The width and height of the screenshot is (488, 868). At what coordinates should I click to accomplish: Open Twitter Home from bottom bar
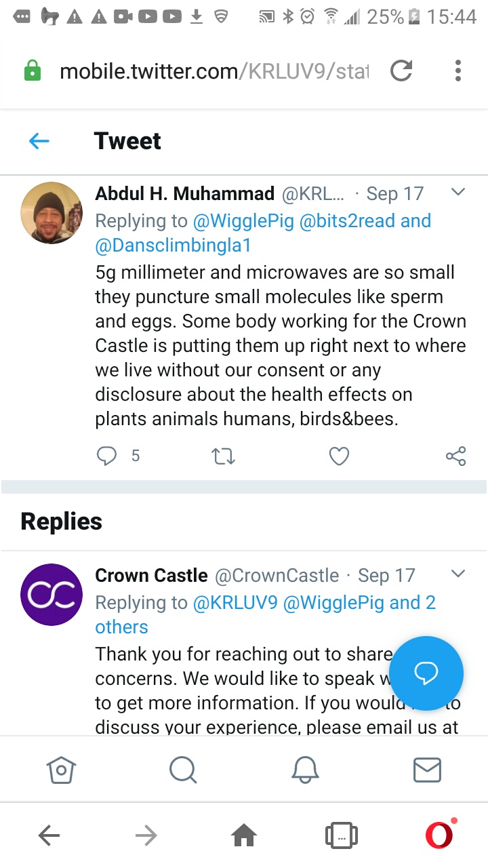(x=61, y=770)
